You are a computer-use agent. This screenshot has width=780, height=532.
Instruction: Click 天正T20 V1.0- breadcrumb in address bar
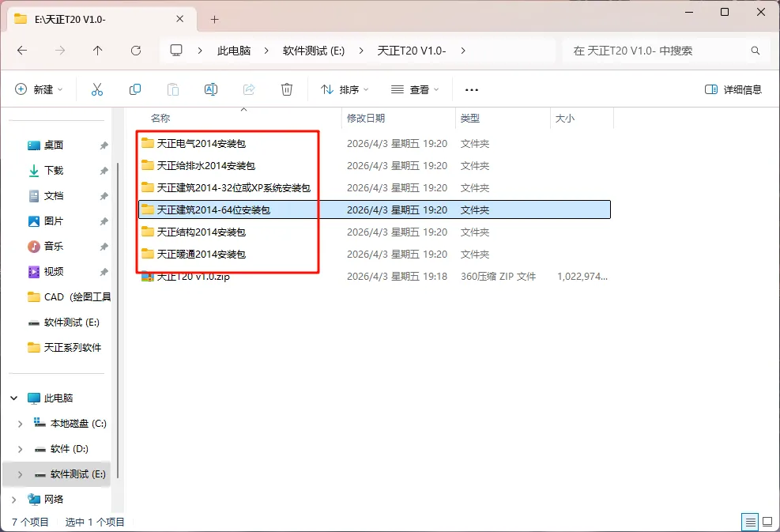tap(412, 51)
